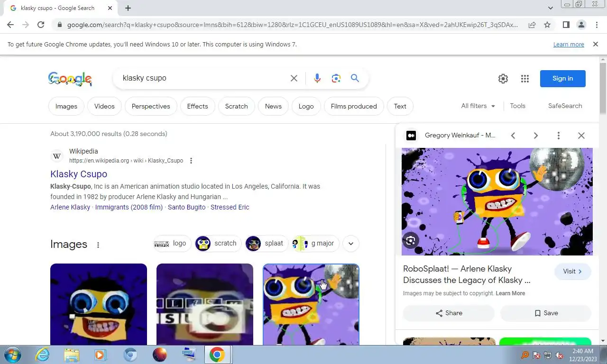Image resolution: width=607 pixels, height=364 pixels.
Task: Open the blurry logo image thumbnail
Action: (205, 304)
